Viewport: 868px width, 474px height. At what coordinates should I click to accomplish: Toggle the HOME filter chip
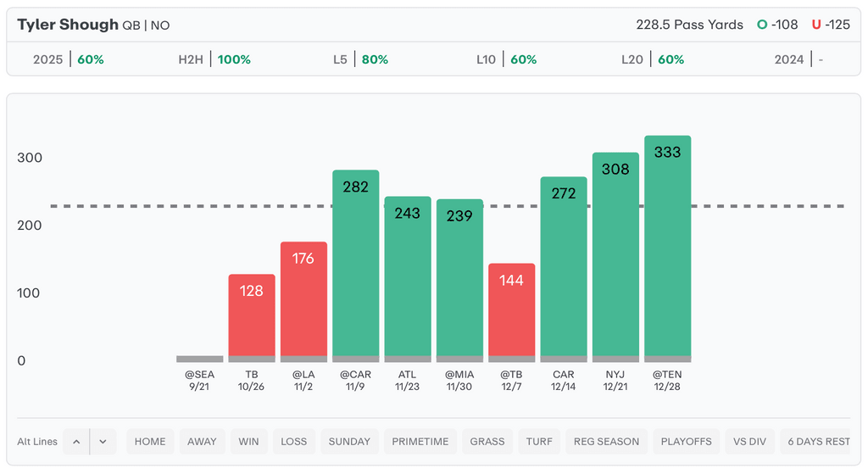[x=151, y=442]
